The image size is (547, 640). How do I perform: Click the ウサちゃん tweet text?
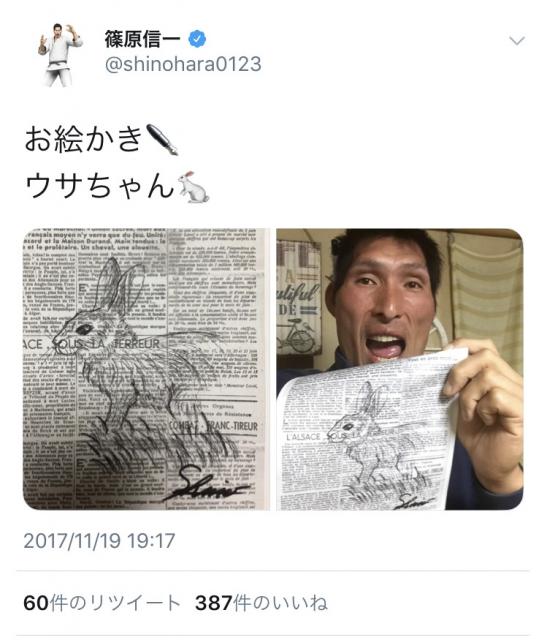click(100, 187)
